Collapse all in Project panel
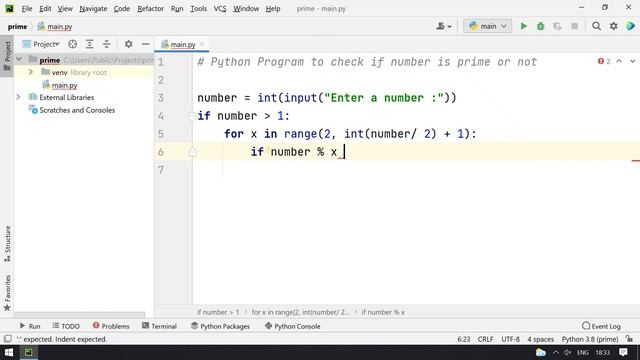 [x=107, y=44]
